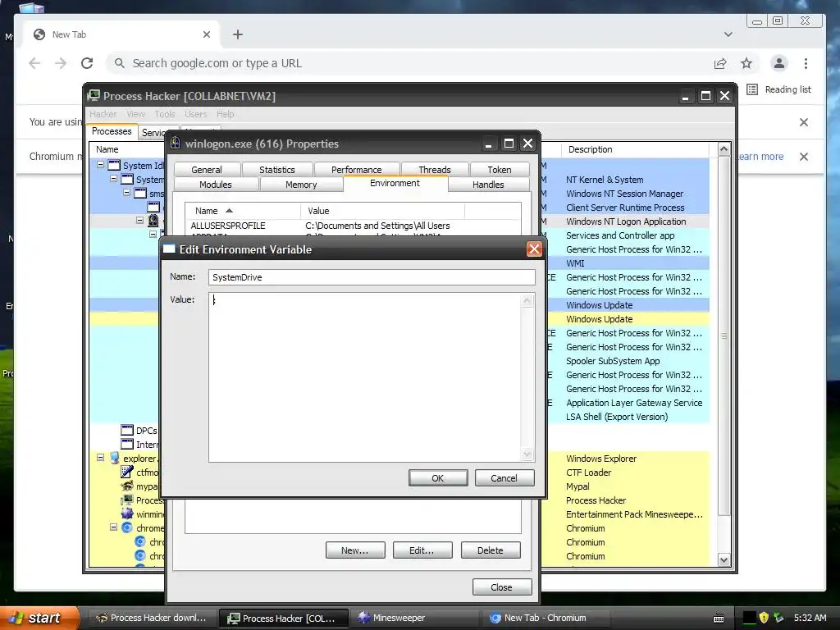This screenshot has width=840, height=630.
Task: Select the Entertainment Pack Minesweeper description
Action: pos(634,514)
